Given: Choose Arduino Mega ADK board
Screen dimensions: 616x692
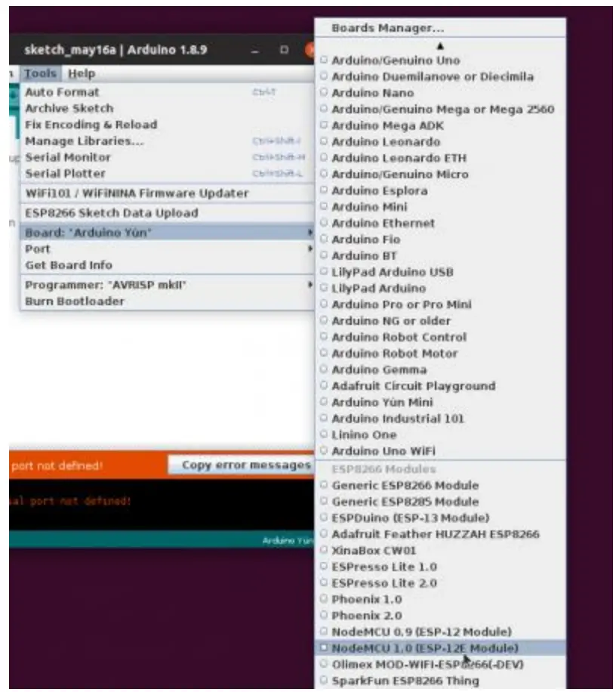Looking at the screenshot, I should (440, 125).
